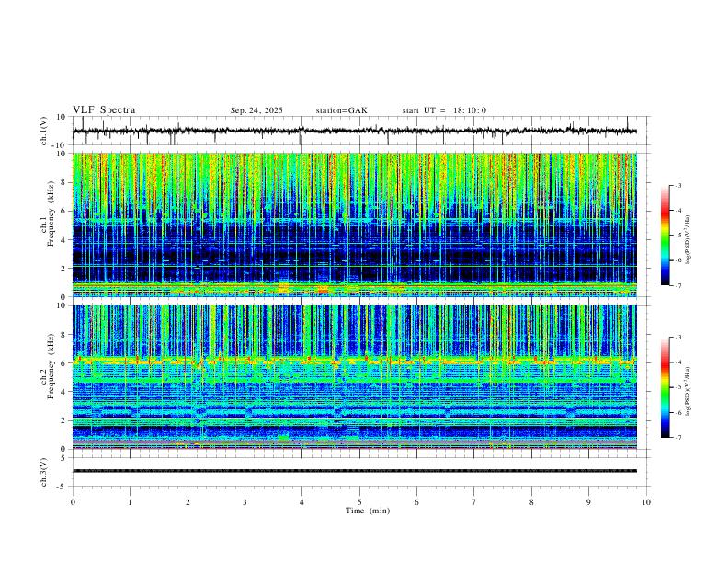Click the time axis tick label "5"
728x563 pixels.
[359, 502]
